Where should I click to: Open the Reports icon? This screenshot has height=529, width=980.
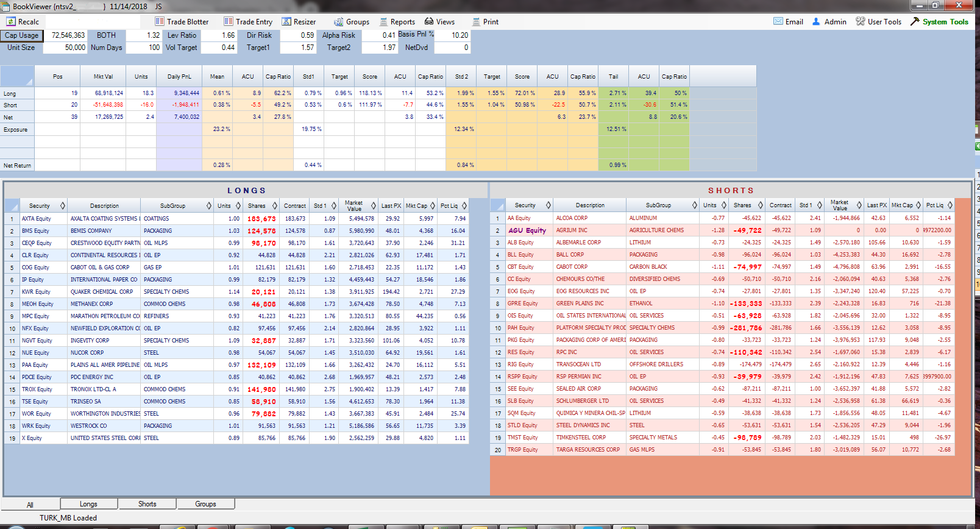384,21
